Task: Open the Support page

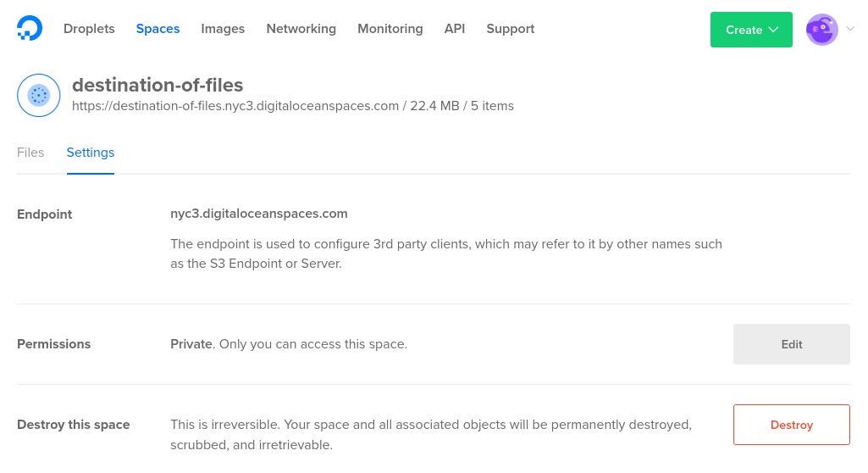Action: coord(511,29)
